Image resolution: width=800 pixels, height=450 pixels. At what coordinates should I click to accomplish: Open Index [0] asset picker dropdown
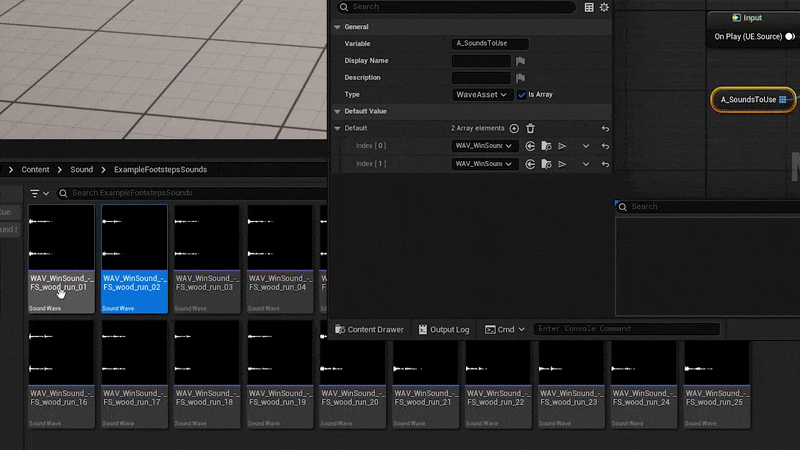pos(485,146)
